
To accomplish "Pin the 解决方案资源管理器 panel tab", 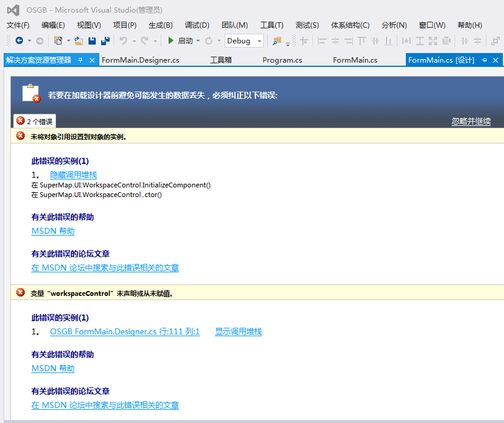I will (x=80, y=60).
